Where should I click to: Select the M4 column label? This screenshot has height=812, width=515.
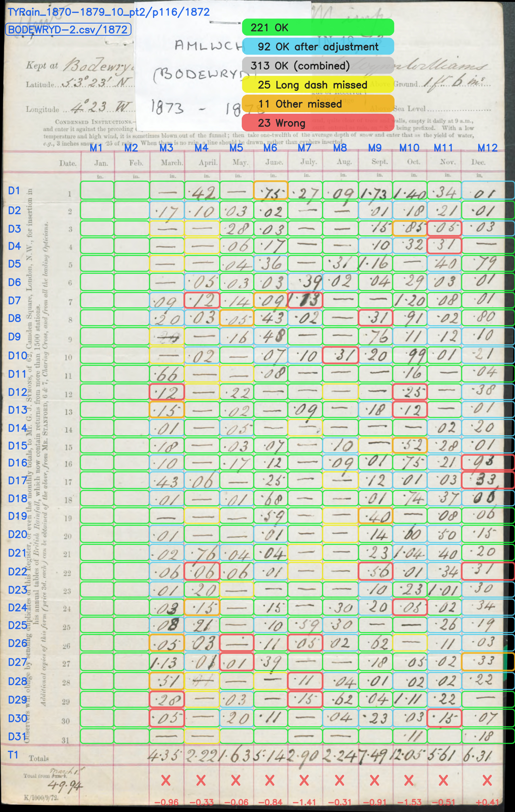201,148
